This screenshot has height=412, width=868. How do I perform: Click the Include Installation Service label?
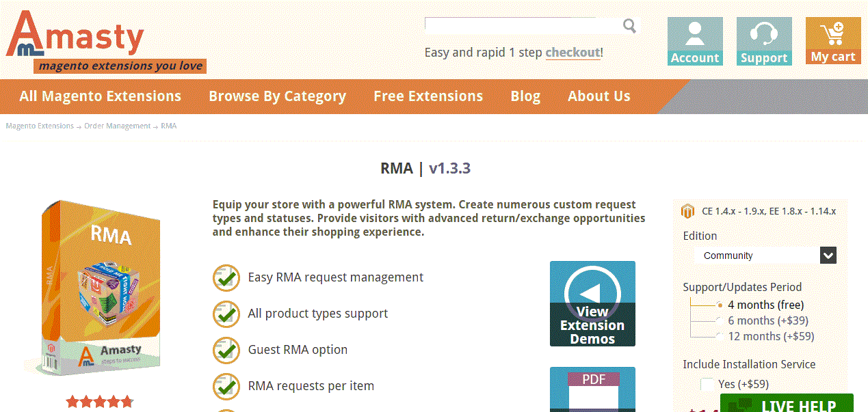(749, 364)
